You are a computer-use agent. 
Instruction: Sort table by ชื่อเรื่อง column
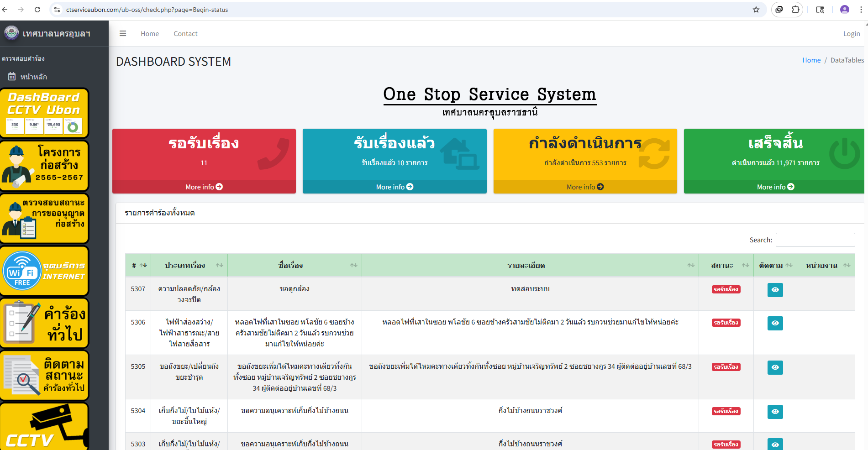coord(295,265)
